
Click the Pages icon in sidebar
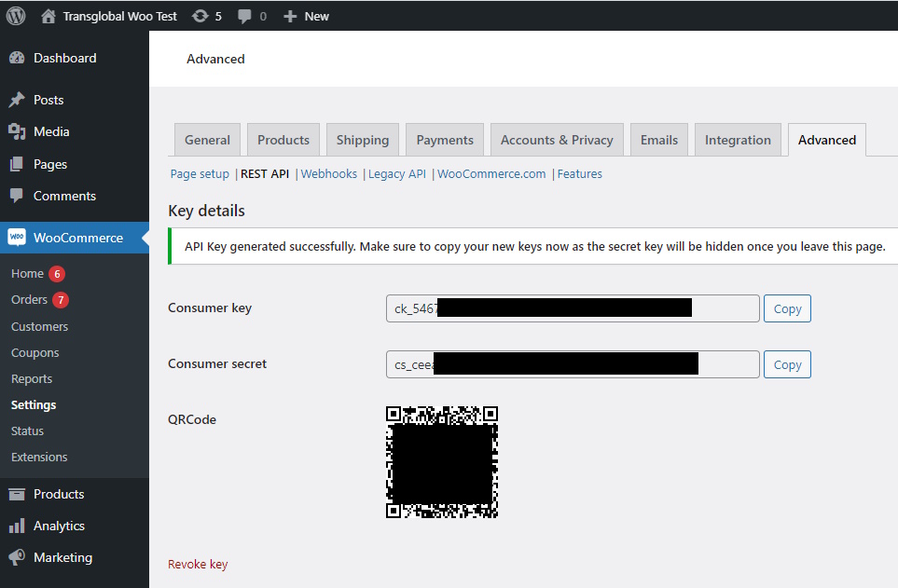click(17, 164)
